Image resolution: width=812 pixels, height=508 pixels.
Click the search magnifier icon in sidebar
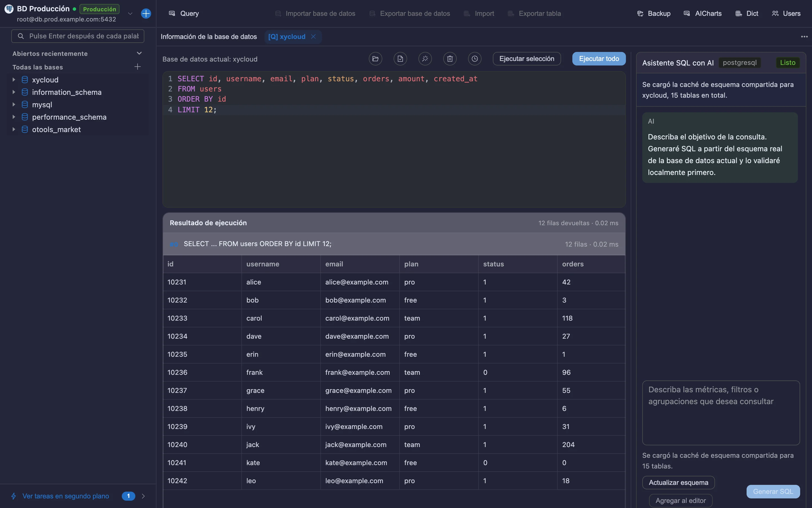click(x=21, y=36)
